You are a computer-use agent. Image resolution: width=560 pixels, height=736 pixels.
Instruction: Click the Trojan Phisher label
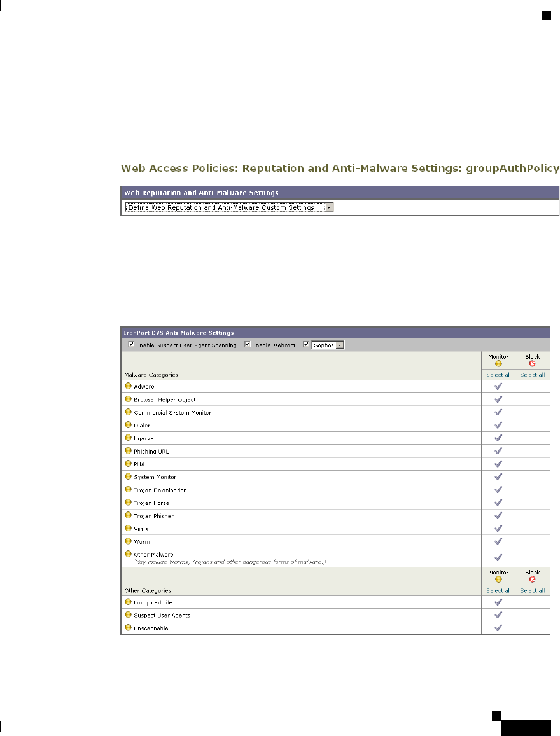(153, 516)
